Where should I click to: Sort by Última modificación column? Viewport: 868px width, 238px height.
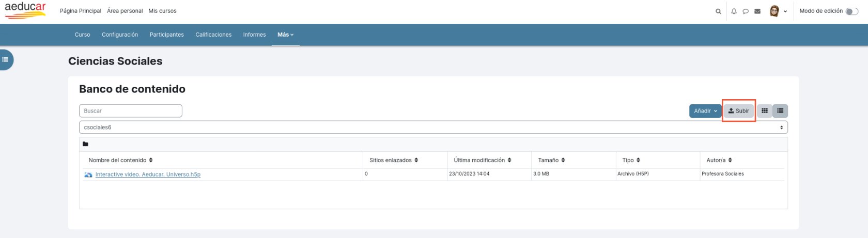483,160
